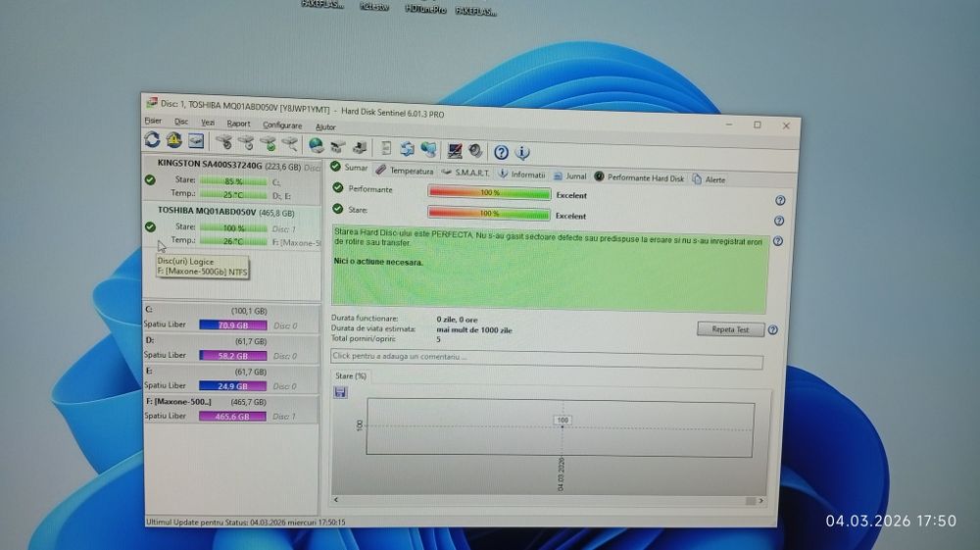Click the Refresh toolbar icon with circular arrows
The height and width of the screenshot is (550, 980).
coord(152,139)
